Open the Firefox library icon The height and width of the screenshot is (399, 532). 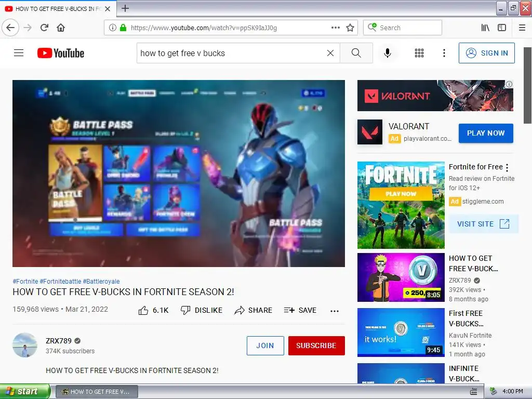coord(486,28)
